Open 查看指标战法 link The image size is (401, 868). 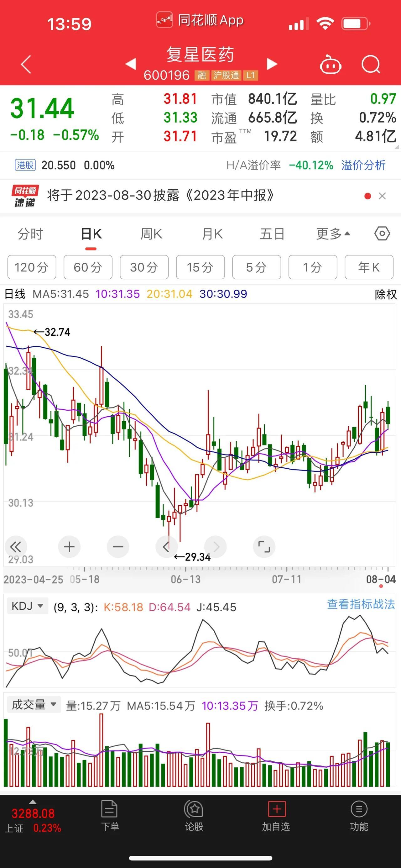pos(361,604)
